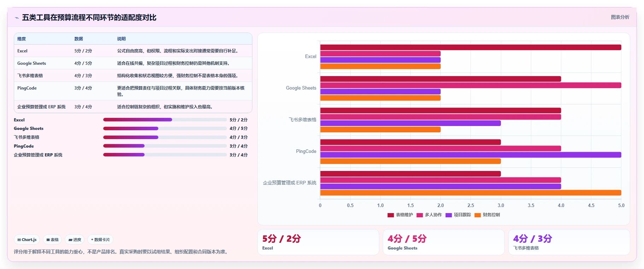Click the 说明 column header
Image resolution: width=644 pixels, height=269 pixels.
[x=121, y=39]
